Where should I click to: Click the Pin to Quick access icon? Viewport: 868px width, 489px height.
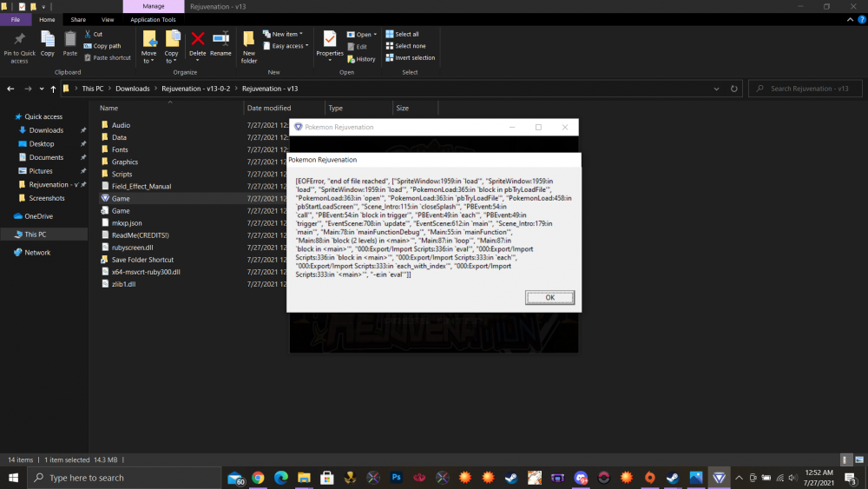[x=19, y=42]
